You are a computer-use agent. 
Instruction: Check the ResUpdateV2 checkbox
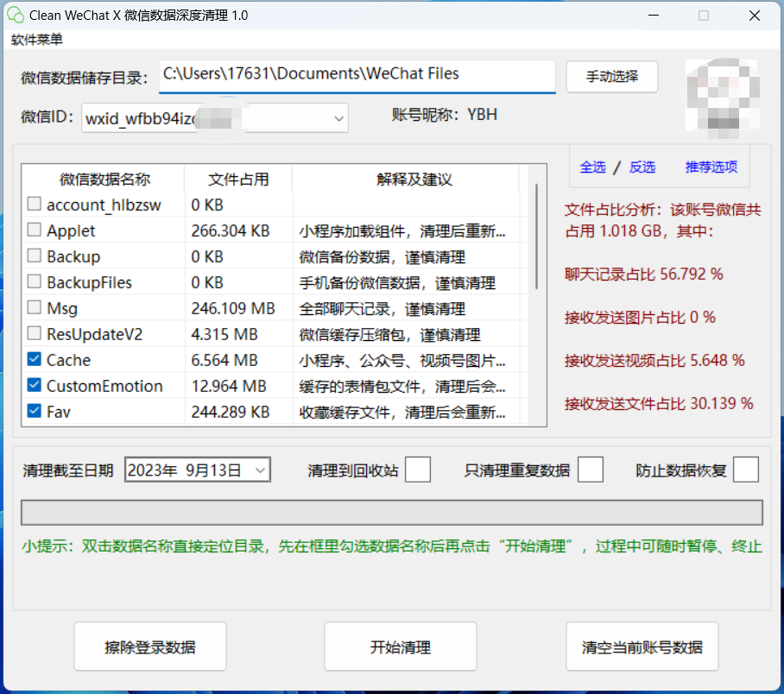coord(34,333)
